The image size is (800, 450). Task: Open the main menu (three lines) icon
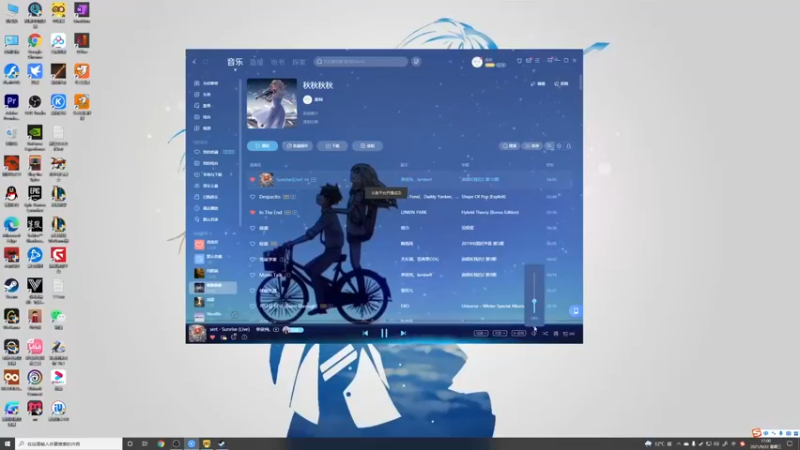[537, 61]
